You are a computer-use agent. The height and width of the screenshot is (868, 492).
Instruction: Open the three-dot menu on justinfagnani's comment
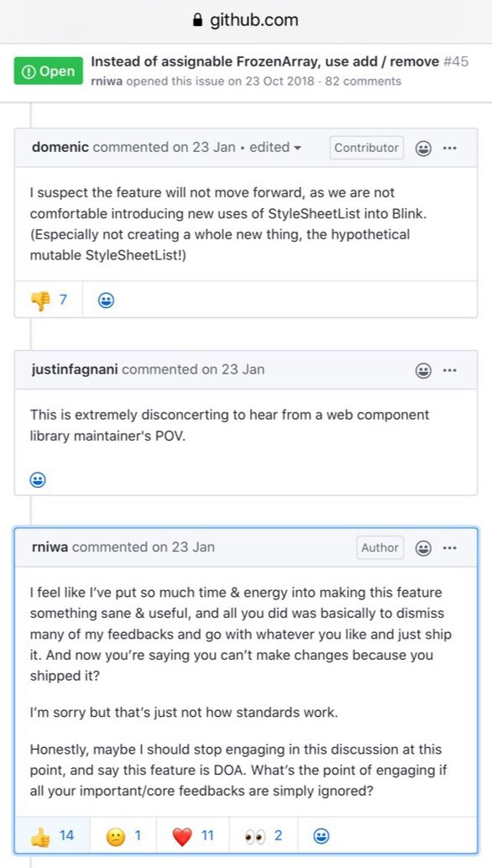pos(450,370)
